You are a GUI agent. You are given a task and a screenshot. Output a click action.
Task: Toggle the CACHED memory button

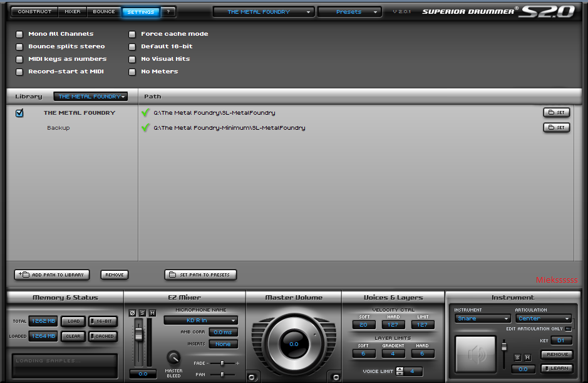click(103, 336)
